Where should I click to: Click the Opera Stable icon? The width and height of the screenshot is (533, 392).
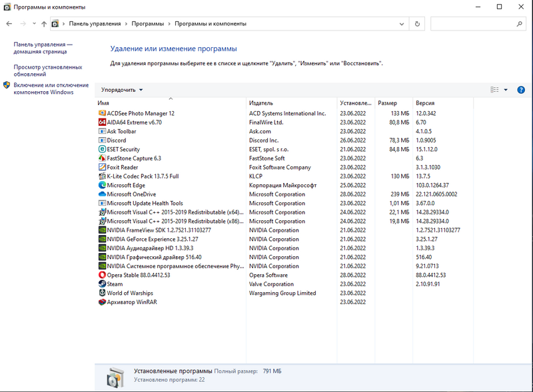[x=102, y=275]
